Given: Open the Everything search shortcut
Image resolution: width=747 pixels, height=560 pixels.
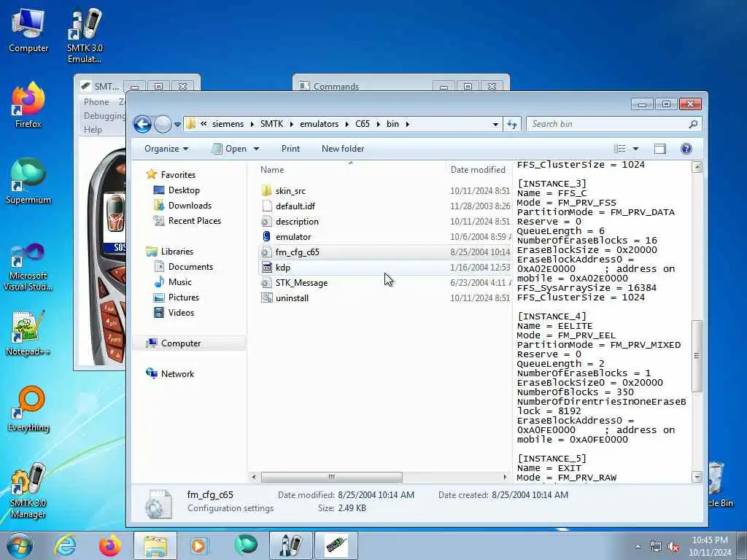Looking at the screenshot, I should (x=28, y=410).
